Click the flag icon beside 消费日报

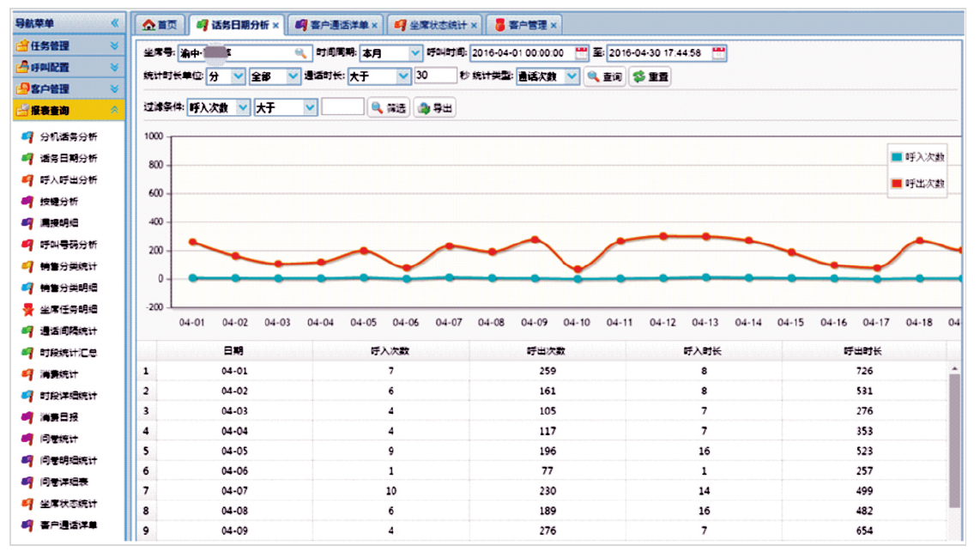click(27, 417)
